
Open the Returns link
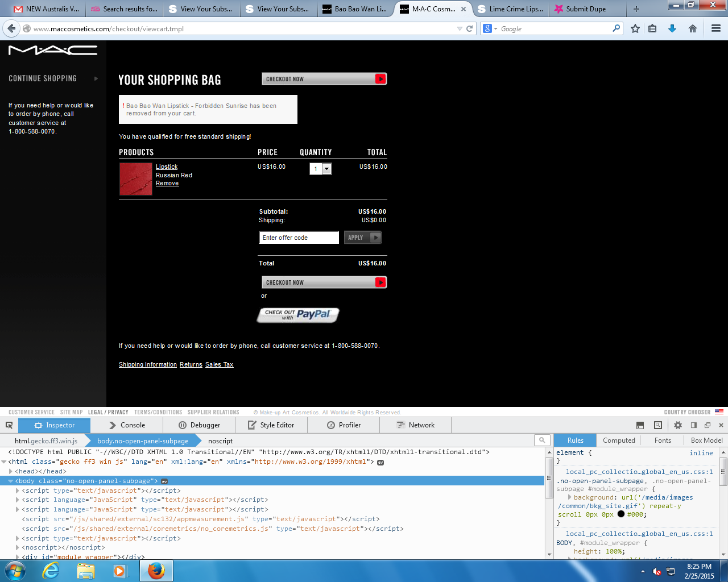point(191,365)
